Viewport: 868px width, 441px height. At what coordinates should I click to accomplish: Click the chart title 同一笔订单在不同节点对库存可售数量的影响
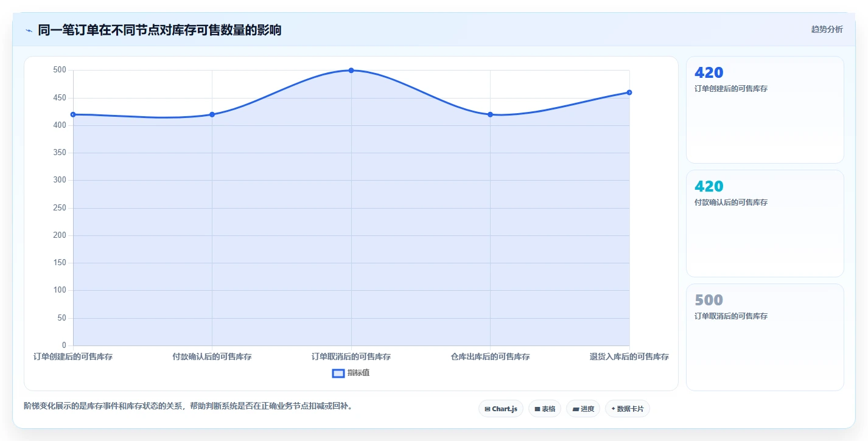click(x=159, y=30)
